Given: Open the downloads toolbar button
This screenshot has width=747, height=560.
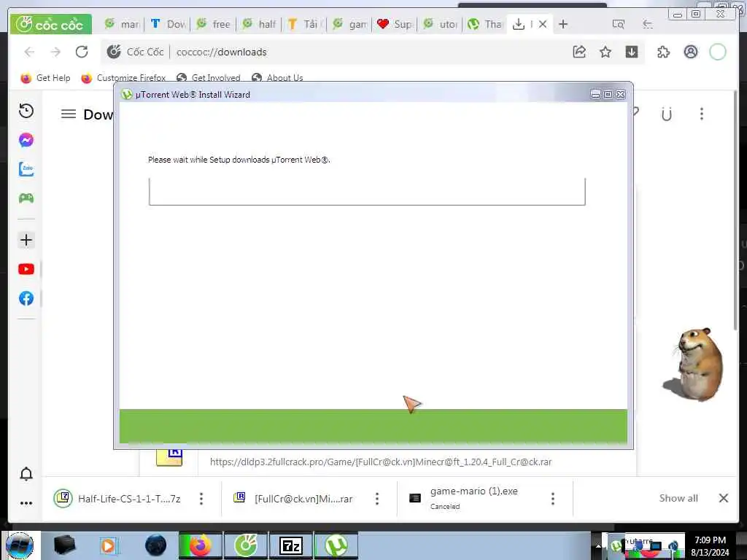Looking at the screenshot, I should 632,52.
